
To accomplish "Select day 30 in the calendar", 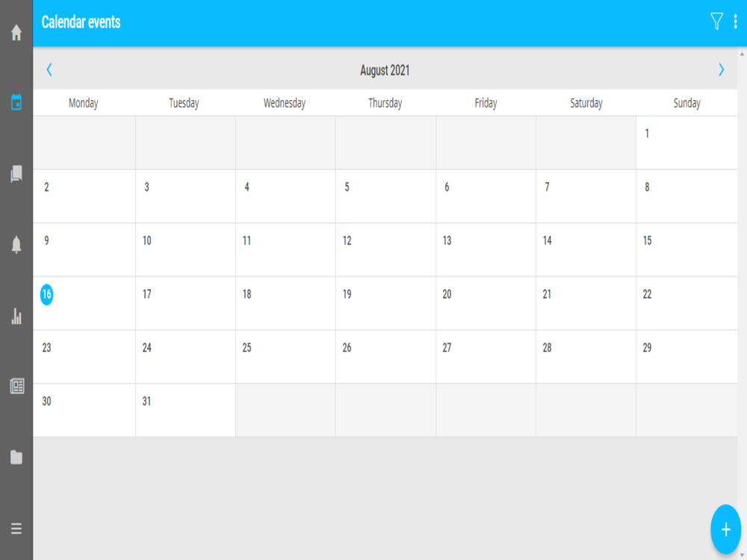I will pyautogui.click(x=84, y=411).
